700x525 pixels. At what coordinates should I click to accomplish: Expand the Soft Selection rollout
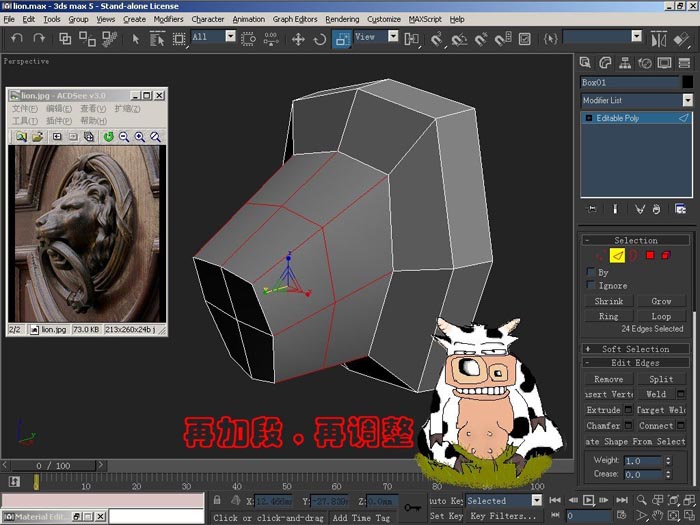636,349
